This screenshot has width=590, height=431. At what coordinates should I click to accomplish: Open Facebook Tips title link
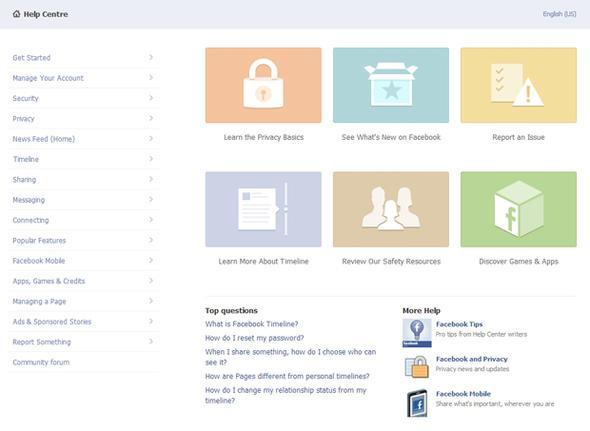[x=459, y=324]
